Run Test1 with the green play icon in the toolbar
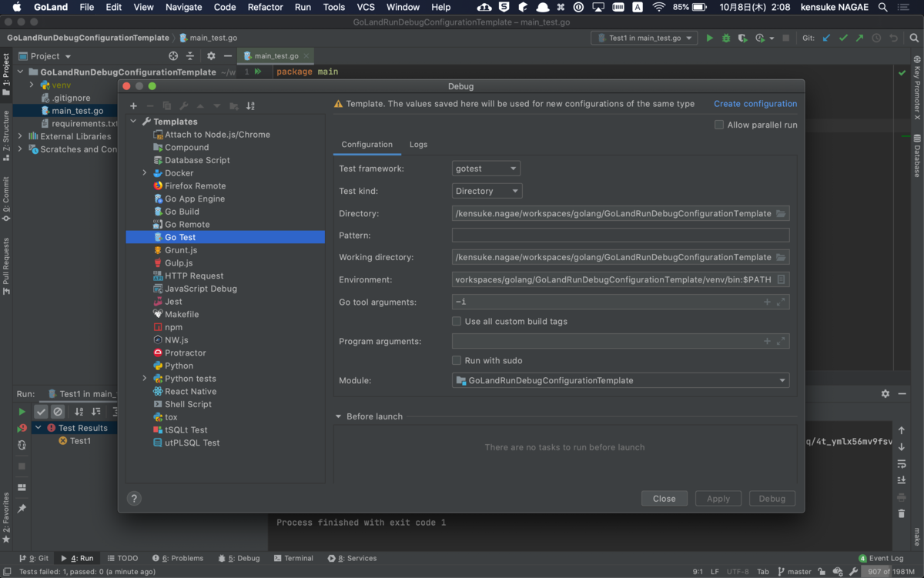 [x=709, y=38]
